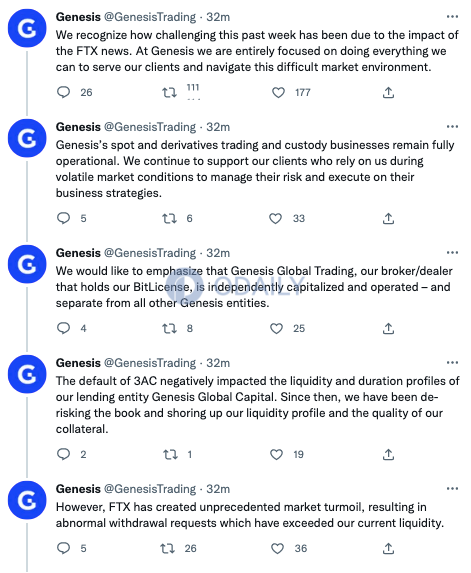Open more menu on the BitLicense tweet
The width and height of the screenshot is (471, 573).
452,253
